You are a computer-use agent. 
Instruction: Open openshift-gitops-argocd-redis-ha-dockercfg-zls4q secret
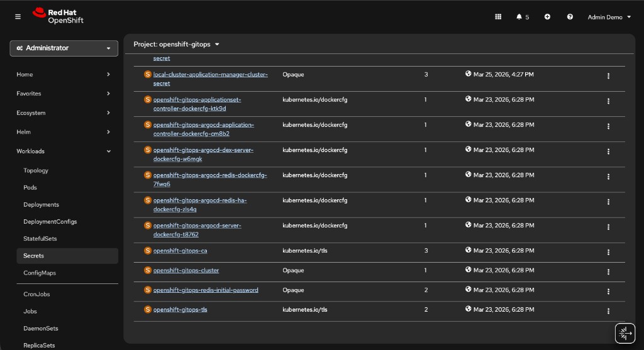click(200, 205)
